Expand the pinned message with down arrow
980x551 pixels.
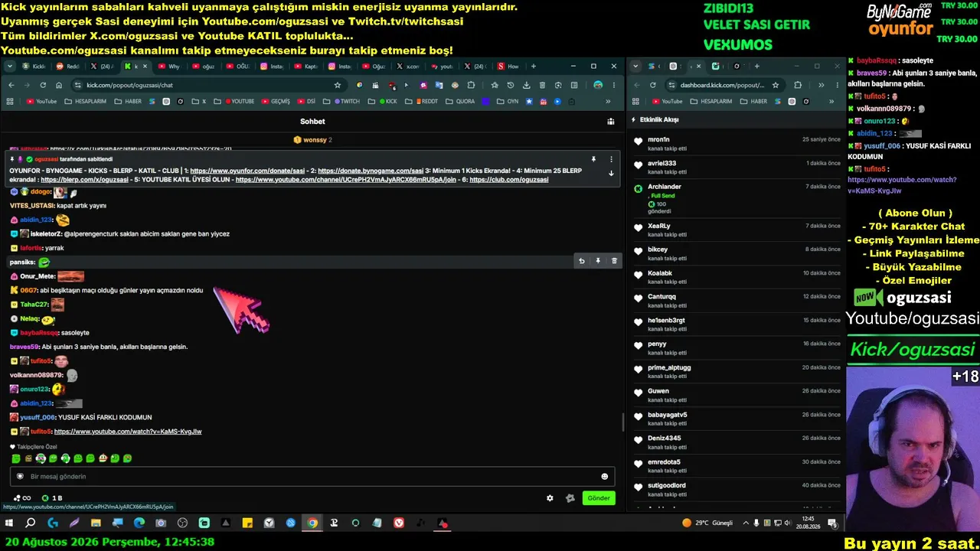[611, 173]
